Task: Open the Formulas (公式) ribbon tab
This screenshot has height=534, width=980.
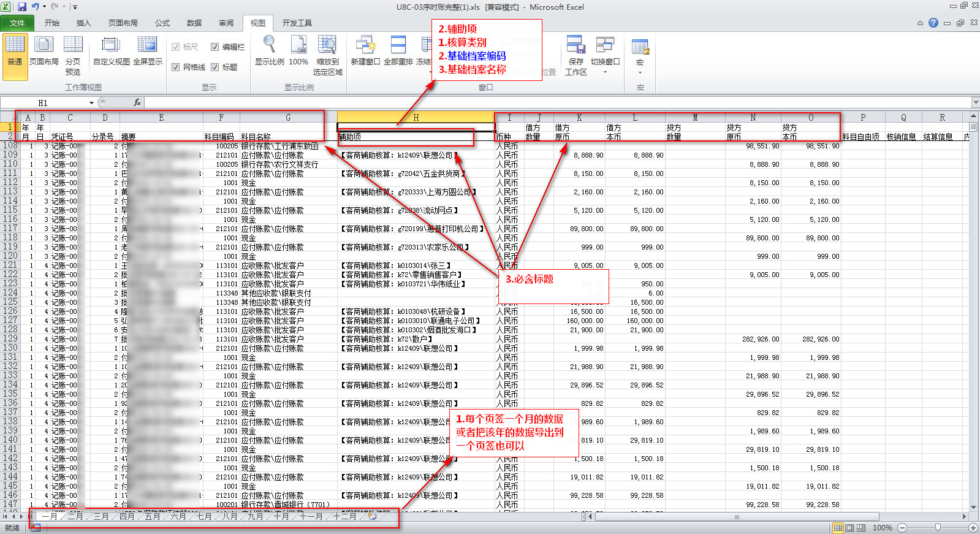Action: (162, 23)
